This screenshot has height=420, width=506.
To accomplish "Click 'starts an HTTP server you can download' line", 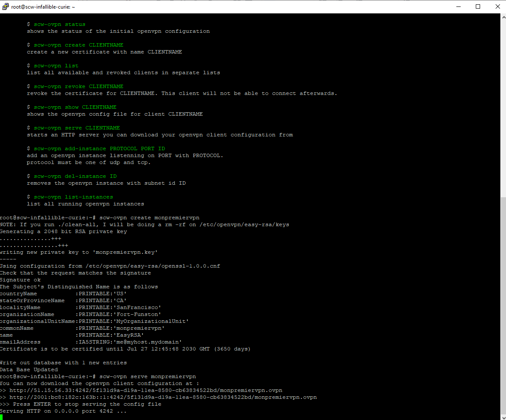I will click(160, 135).
